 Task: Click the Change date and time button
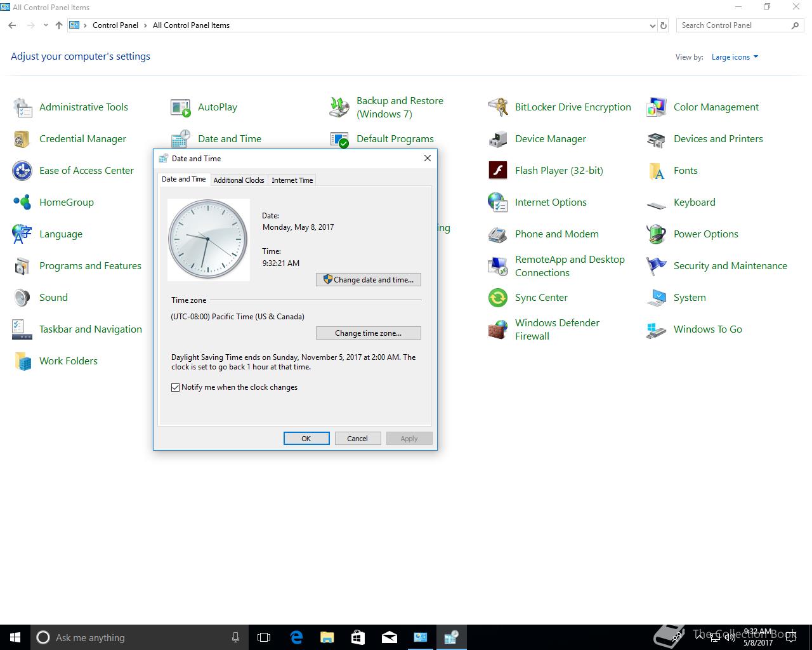point(368,279)
